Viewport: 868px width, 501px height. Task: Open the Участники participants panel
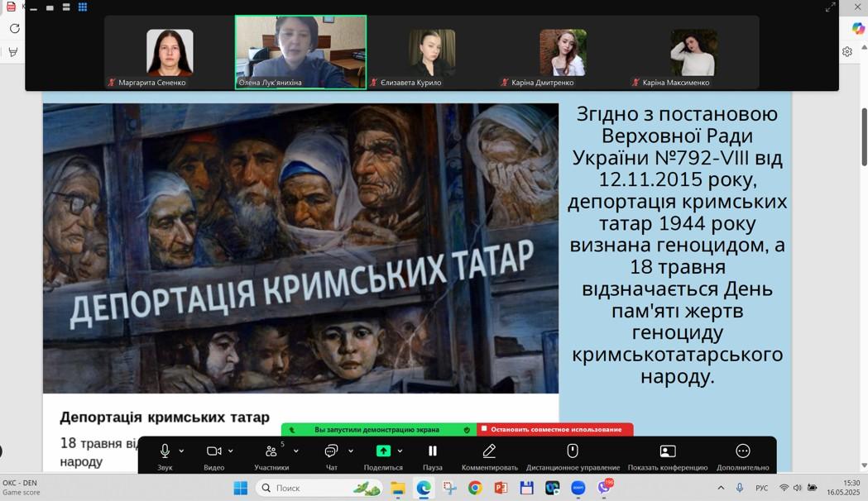tap(271, 456)
